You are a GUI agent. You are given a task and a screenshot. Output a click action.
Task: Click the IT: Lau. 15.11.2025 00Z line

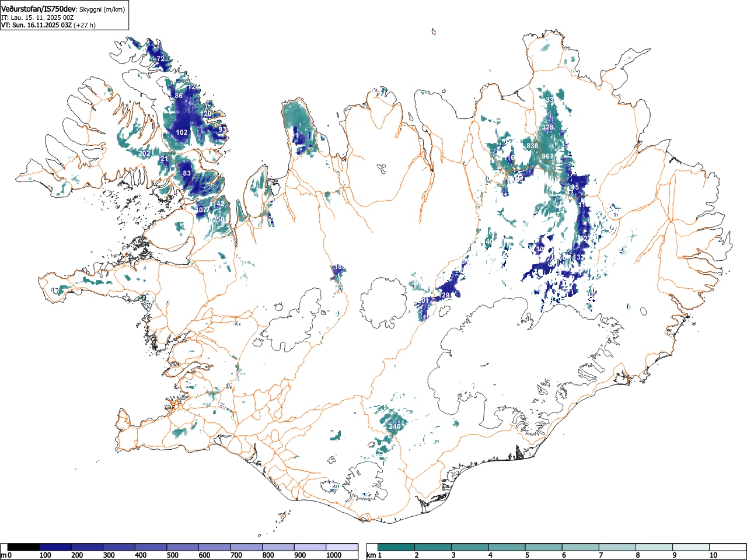pos(37,17)
